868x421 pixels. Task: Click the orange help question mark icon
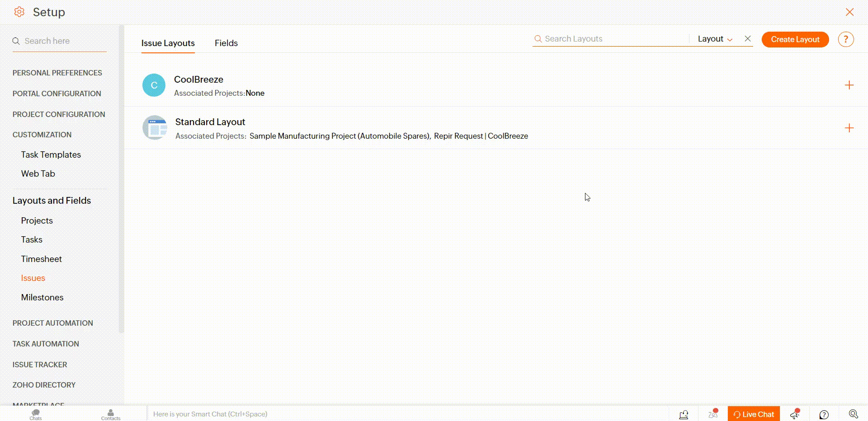point(845,39)
